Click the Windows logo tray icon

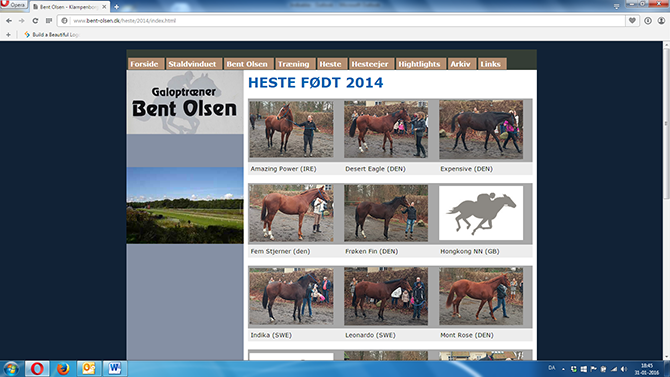point(583,369)
